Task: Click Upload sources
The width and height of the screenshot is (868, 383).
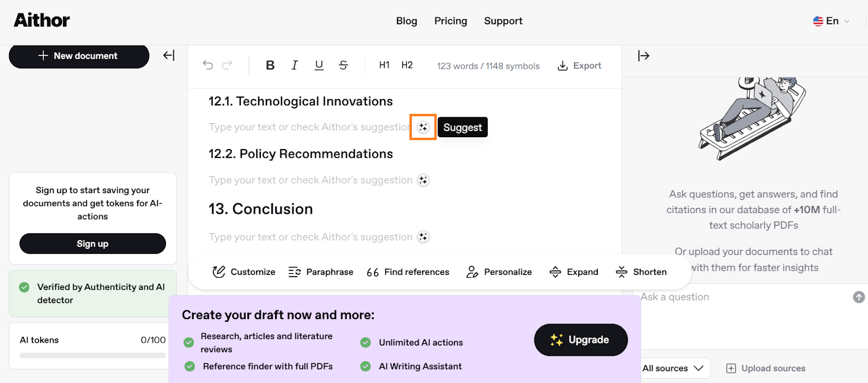Action: tap(766, 368)
